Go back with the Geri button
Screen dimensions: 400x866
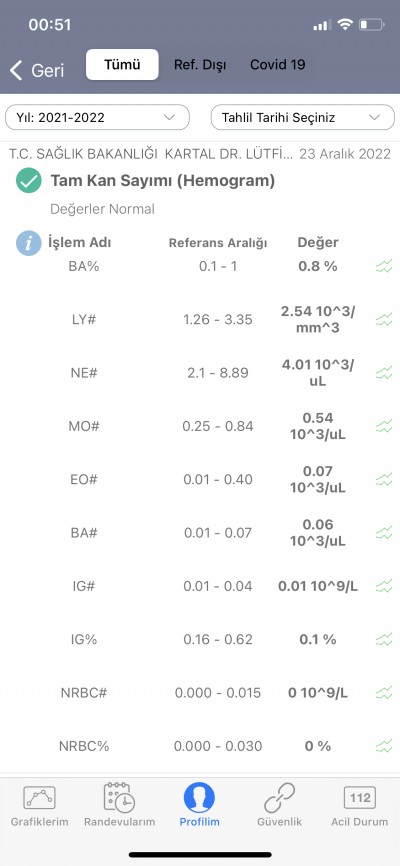36,70
